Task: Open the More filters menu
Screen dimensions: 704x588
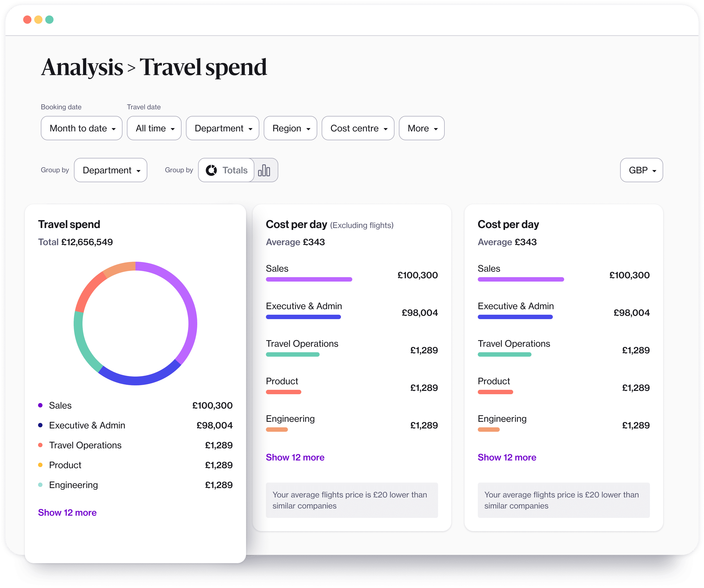Action: (x=422, y=128)
